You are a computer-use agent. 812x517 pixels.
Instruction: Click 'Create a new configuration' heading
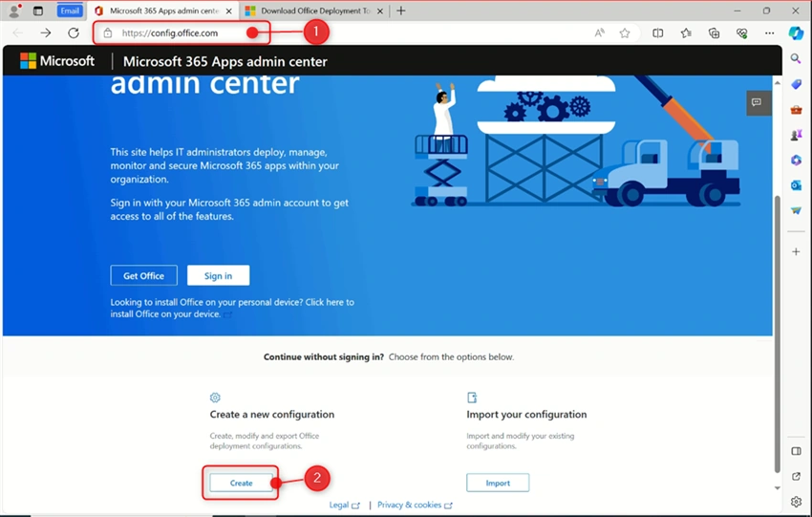pyautogui.click(x=272, y=415)
